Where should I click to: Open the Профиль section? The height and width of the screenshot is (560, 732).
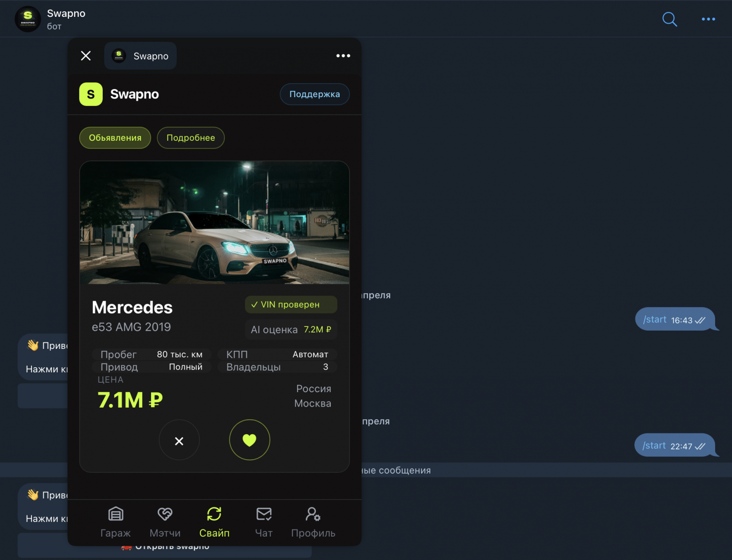[x=313, y=522]
